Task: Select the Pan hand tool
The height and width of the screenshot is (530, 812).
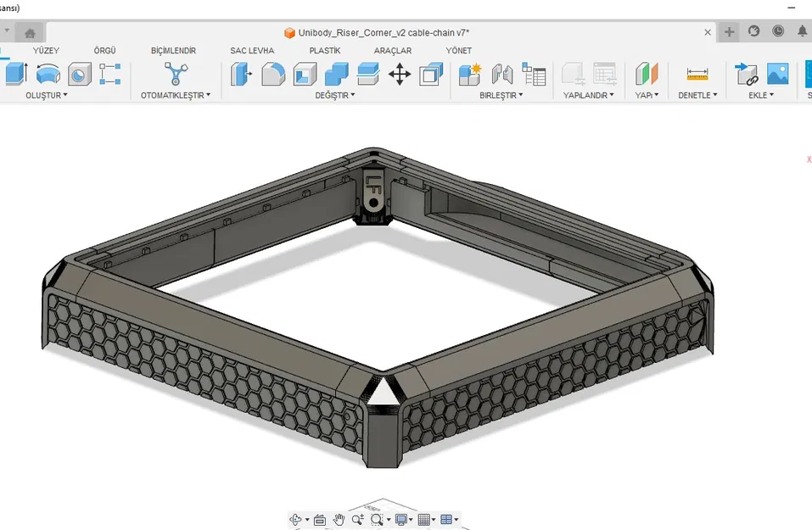Action: [x=339, y=519]
